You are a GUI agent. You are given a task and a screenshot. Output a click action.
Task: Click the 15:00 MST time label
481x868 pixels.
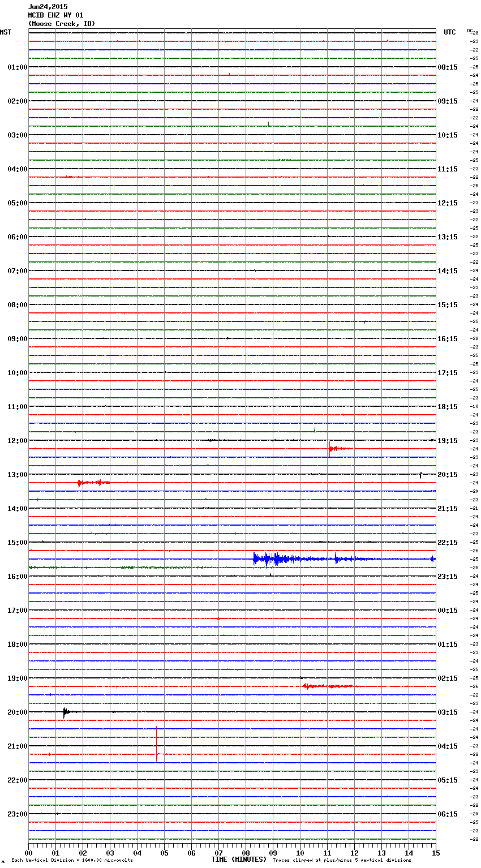18,542
